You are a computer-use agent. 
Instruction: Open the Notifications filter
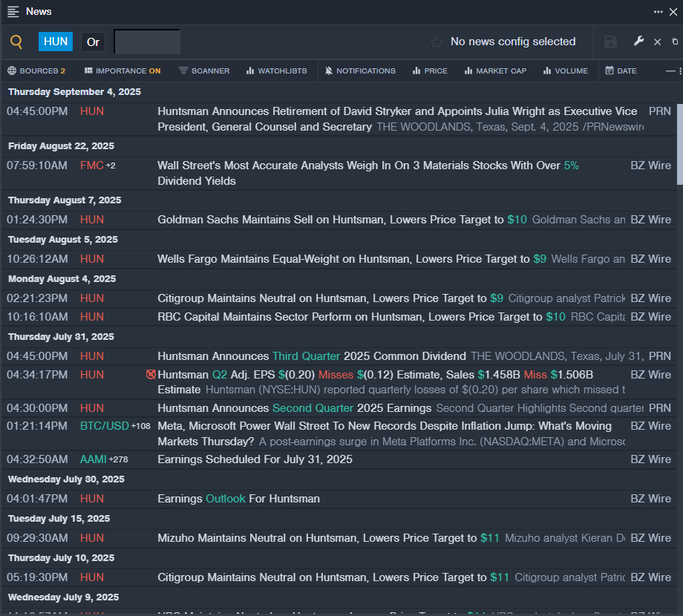tap(360, 71)
